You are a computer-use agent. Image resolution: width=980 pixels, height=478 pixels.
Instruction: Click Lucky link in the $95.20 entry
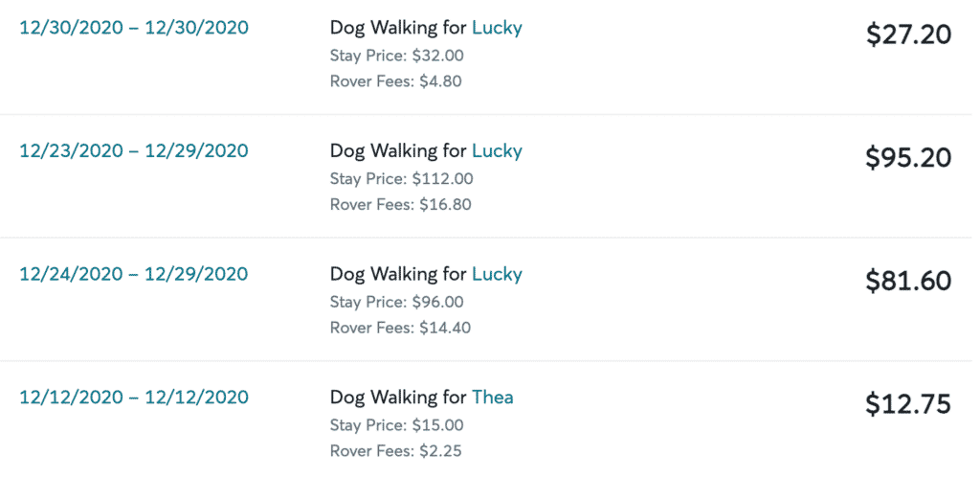[x=497, y=151]
